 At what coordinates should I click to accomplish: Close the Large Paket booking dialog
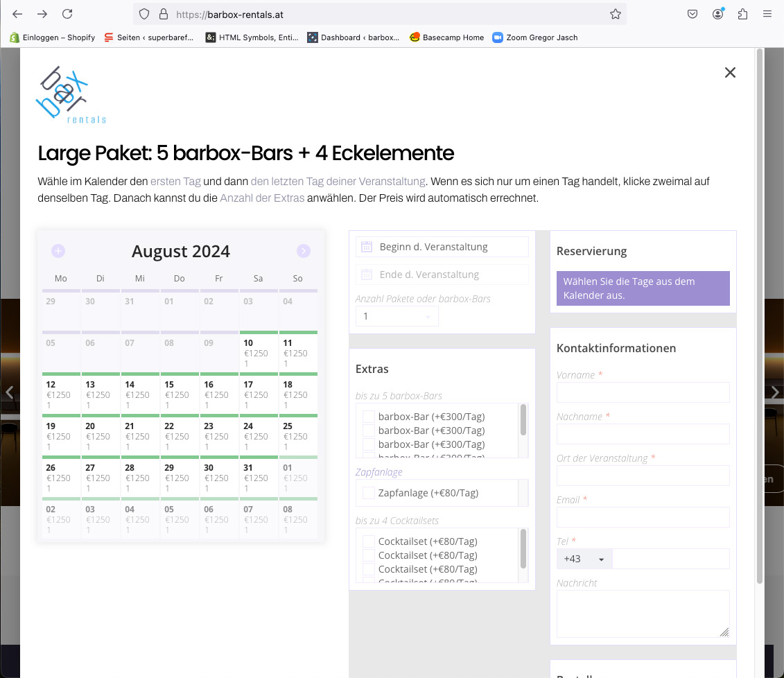730,73
